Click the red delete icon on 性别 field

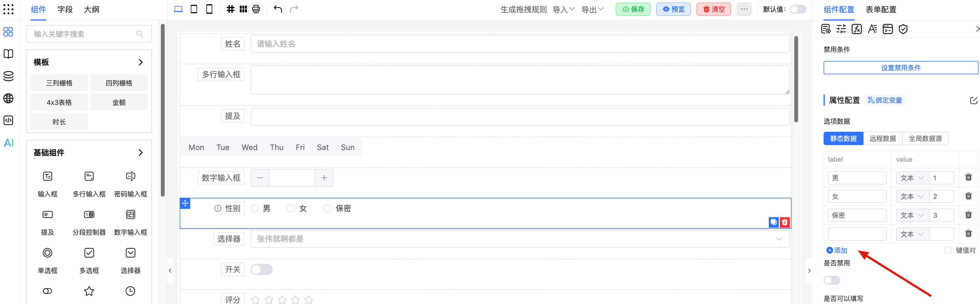(x=785, y=222)
